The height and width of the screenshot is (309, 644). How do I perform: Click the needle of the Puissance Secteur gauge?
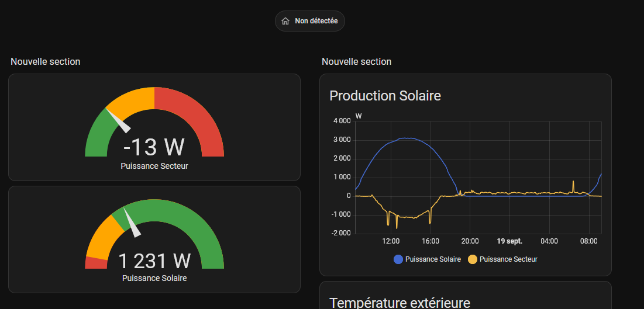119,121
